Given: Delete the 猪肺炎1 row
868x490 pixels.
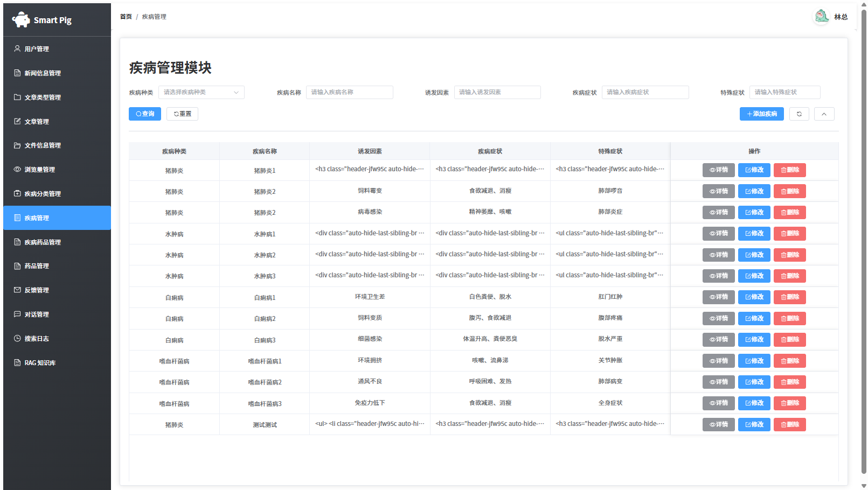Looking at the screenshot, I should (x=790, y=170).
